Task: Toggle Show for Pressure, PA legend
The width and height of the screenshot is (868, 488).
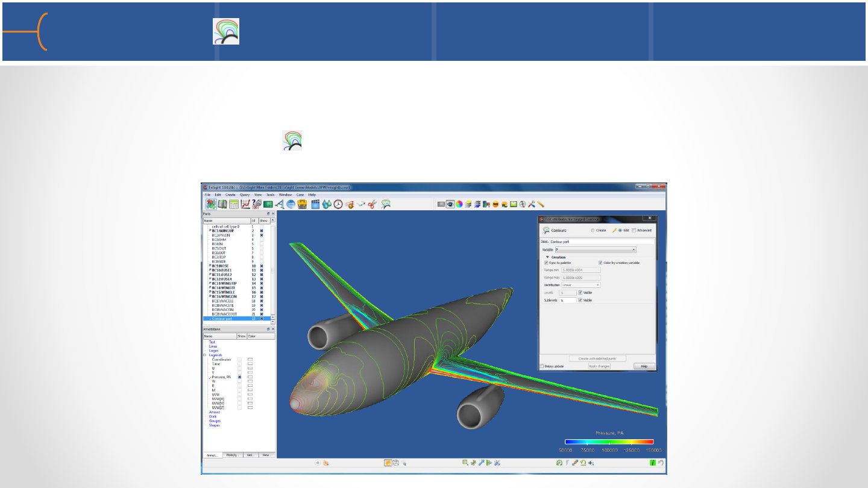Action: [x=240, y=377]
